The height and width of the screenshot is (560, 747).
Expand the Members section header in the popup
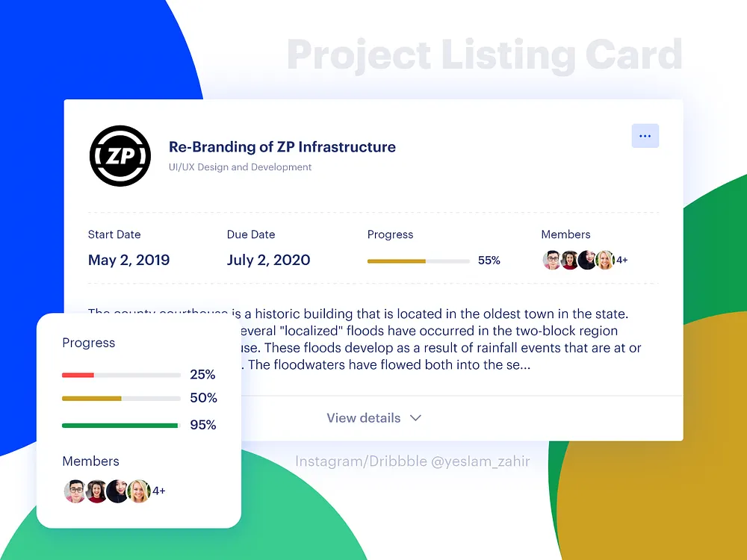[x=90, y=461]
